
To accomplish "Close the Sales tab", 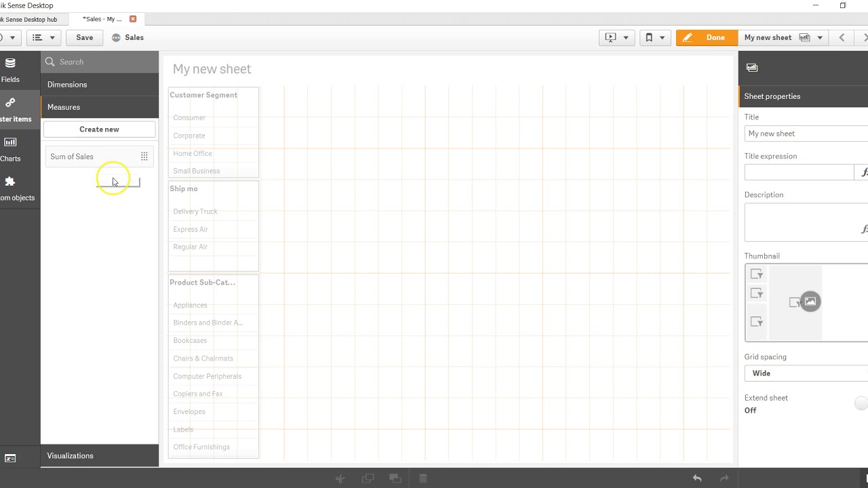I will click(x=133, y=19).
